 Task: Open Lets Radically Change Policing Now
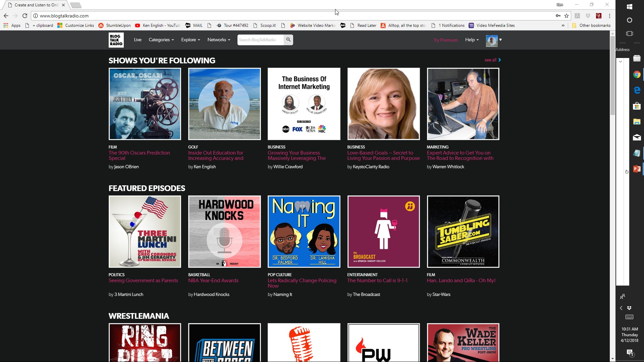tap(302, 283)
